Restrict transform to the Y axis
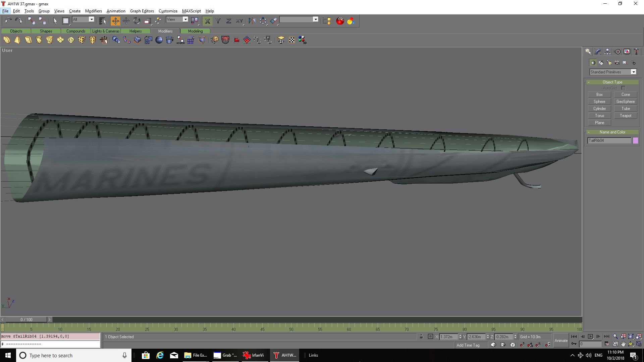 point(218,21)
